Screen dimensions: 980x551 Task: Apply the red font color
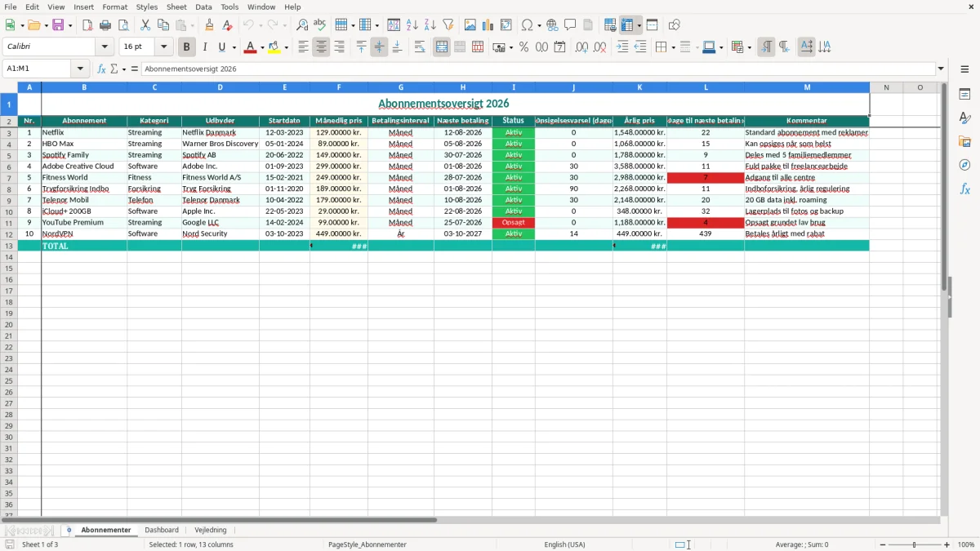pos(250,47)
